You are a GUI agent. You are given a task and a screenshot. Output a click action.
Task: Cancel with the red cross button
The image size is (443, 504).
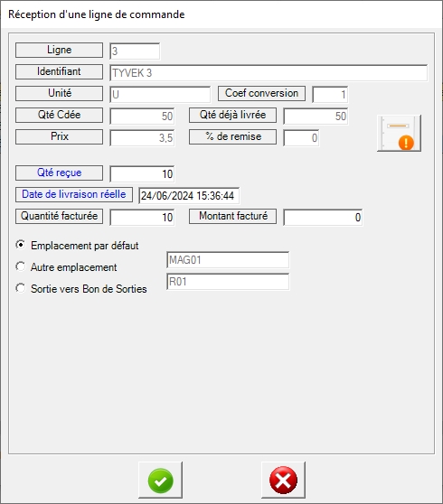tap(283, 481)
